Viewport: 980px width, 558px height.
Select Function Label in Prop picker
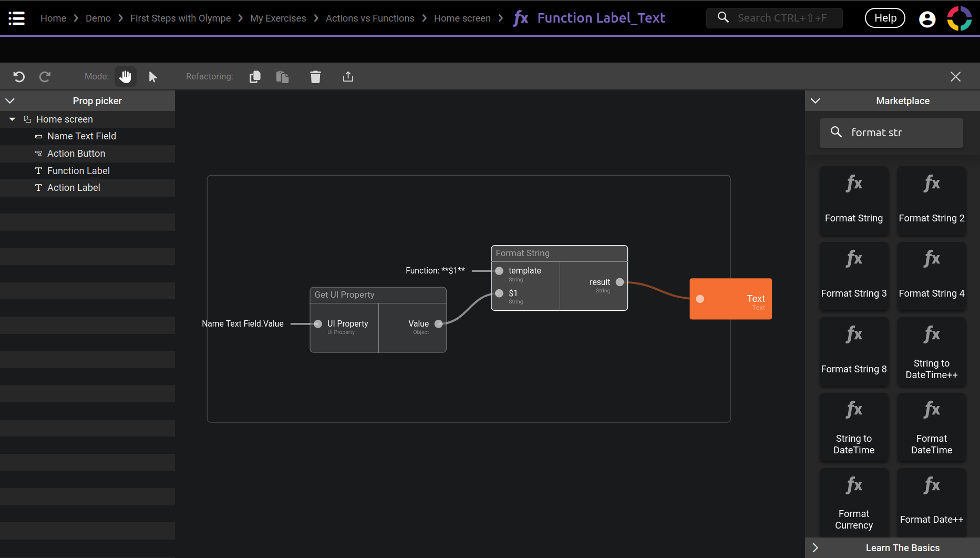click(x=78, y=171)
